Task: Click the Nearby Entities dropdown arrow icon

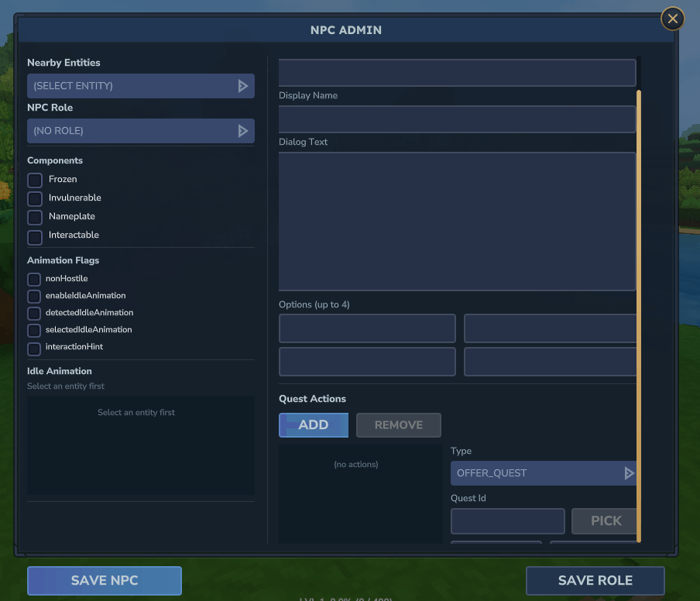Action: coord(243,86)
